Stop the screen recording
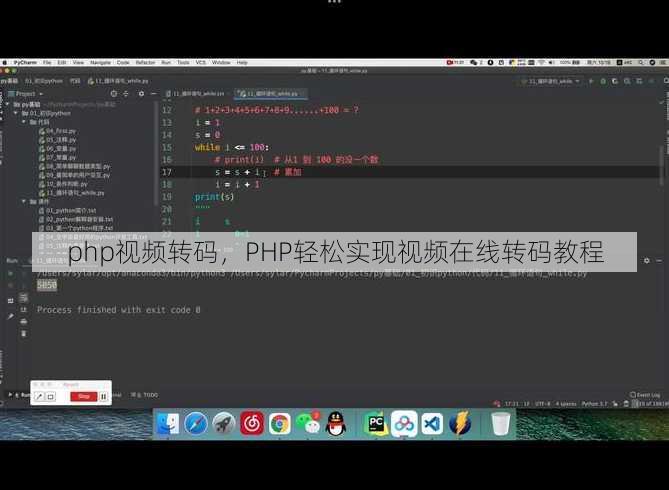The width and height of the screenshot is (669, 490). point(84,397)
